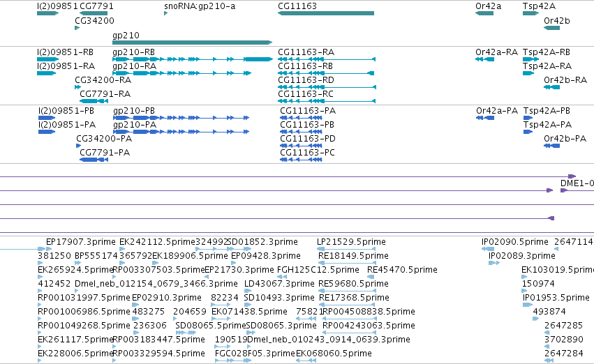The width and height of the screenshot is (594, 364).
Task: Select the EK228006.5prime EST label
Action: (76, 354)
